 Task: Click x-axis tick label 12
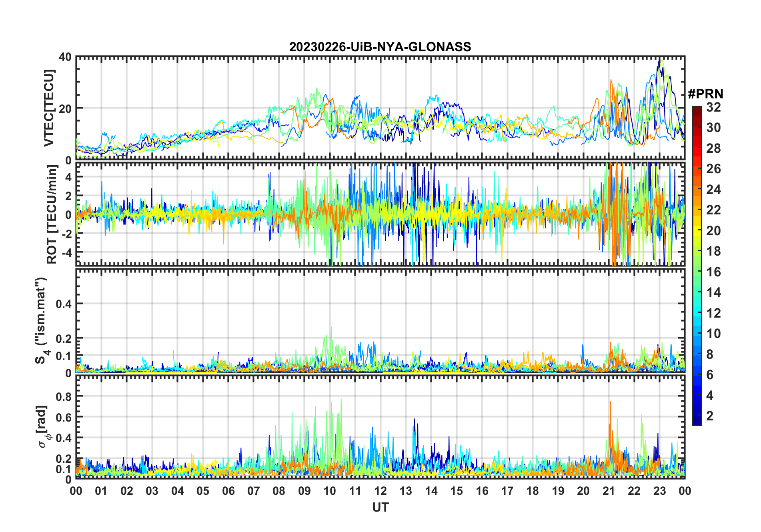click(380, 491)
